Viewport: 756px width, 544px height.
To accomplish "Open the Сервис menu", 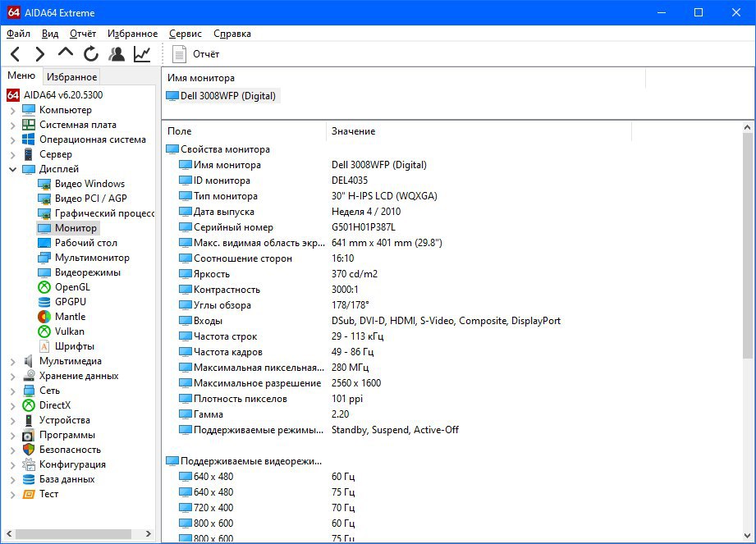I will [186, 34].
